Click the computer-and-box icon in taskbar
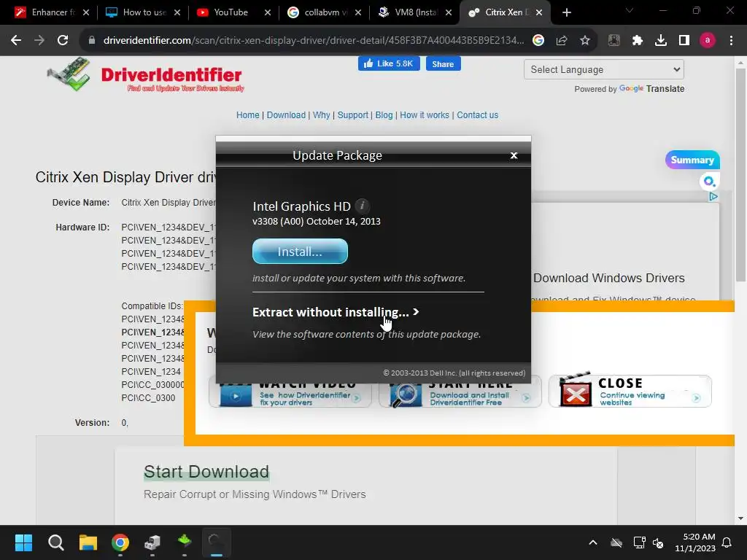The height and width of the screenshot is (560, 747). (x=152, y=542)
